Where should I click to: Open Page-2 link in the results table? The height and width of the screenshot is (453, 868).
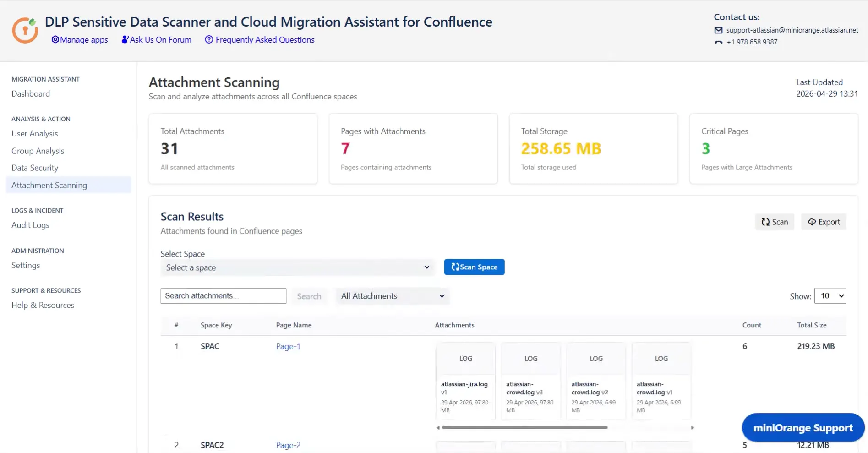point(288,445)
